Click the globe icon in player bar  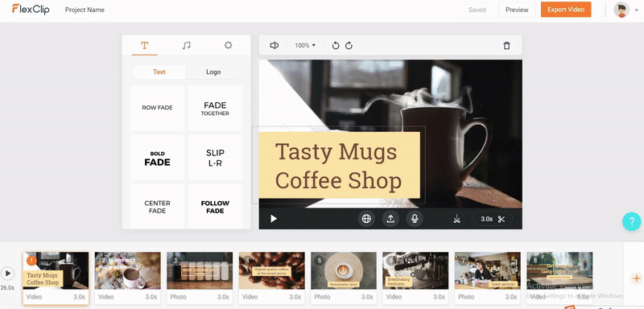click(366, 219)
